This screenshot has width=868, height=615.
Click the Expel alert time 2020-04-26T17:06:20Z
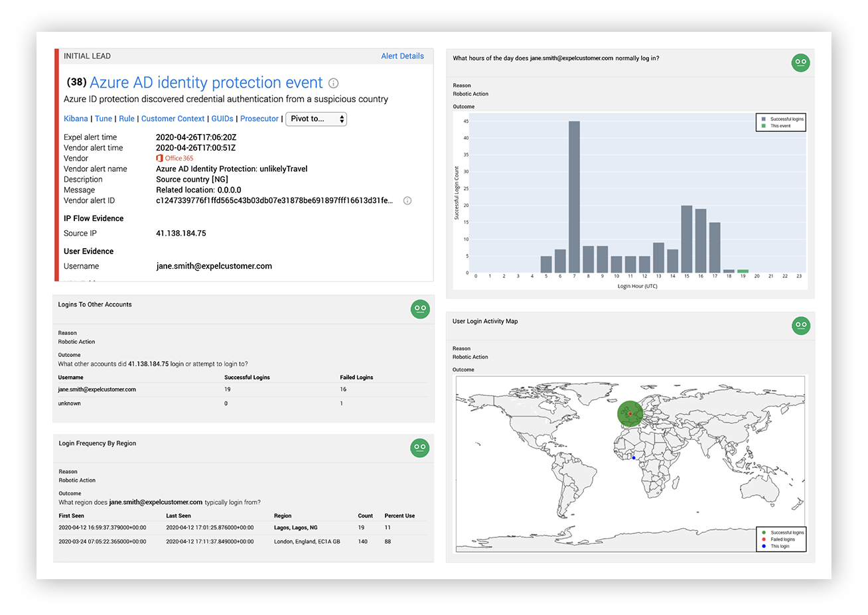pos(196,137)
